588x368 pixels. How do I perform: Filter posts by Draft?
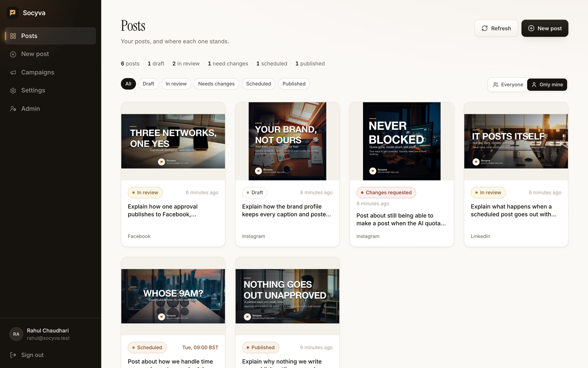(x=148, y=84)
